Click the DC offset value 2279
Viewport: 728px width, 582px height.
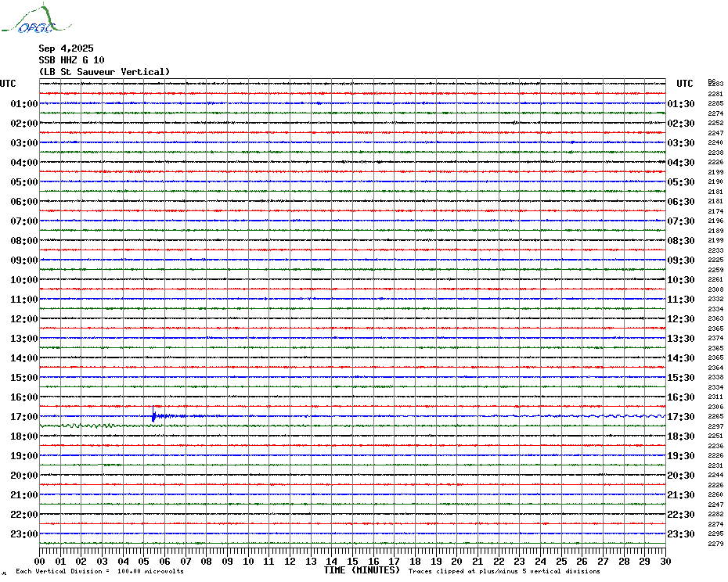(x=715, y=544)
